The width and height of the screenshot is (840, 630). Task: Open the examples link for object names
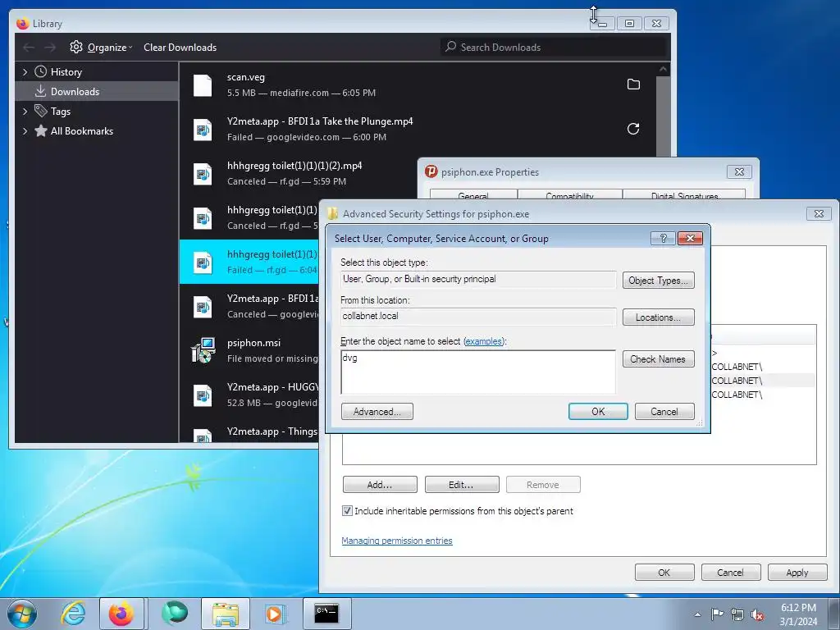[x=484, y=341]
